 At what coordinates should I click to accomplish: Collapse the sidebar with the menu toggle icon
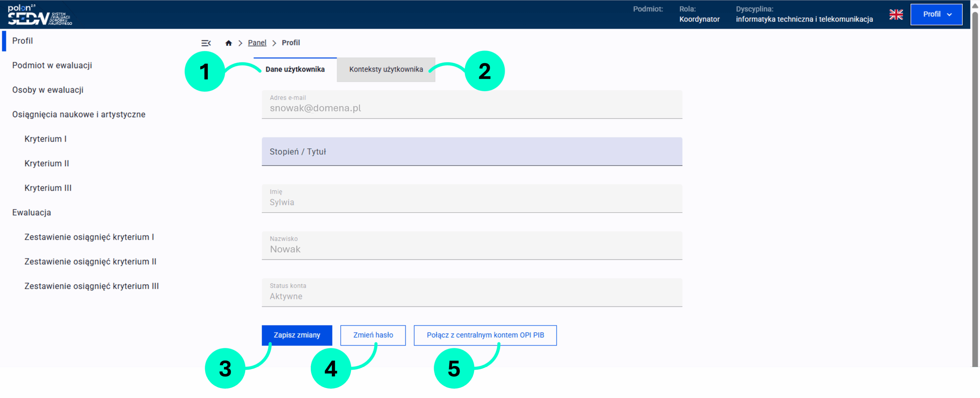point(206,43)
